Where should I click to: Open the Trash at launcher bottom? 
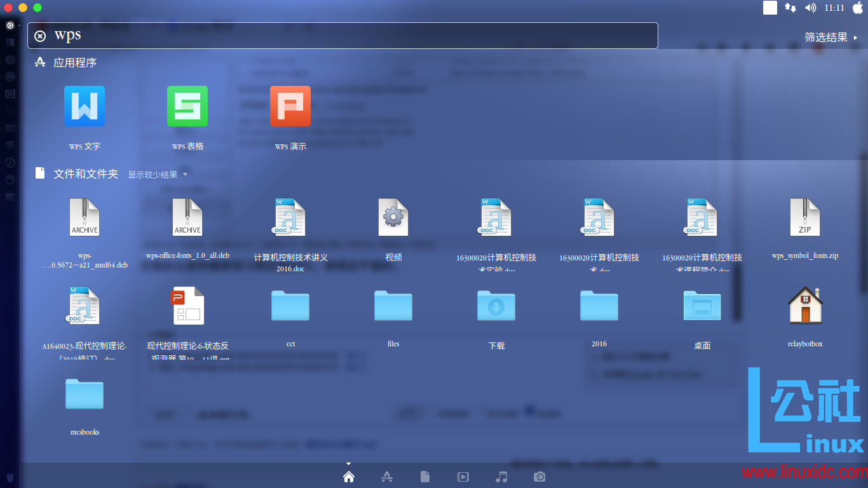[10, 477]
